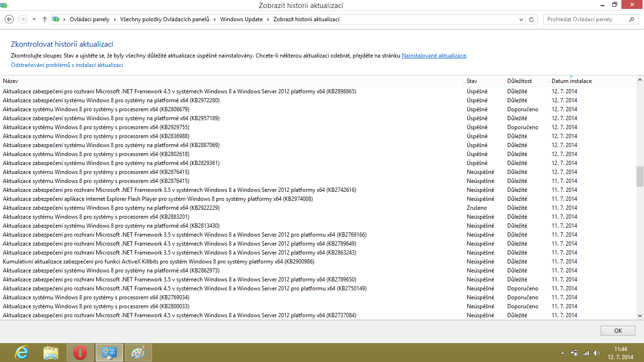
Task: Select update row KB2800033
Action: (318, 306)
